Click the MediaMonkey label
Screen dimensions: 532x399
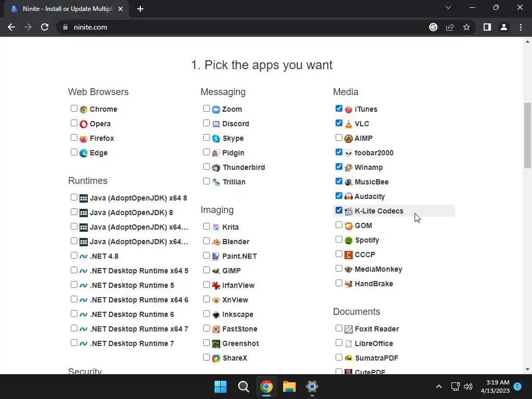click(x=378, y=270)
